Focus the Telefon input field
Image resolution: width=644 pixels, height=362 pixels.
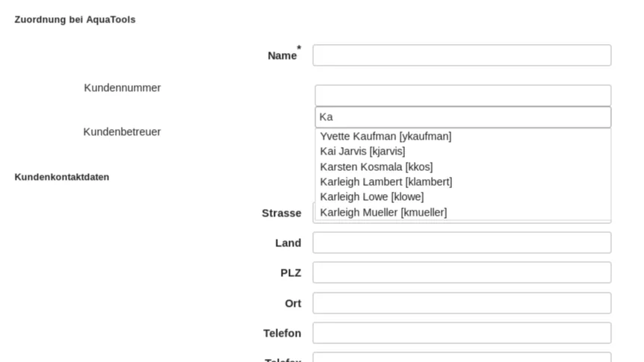(x=461, y=333)
